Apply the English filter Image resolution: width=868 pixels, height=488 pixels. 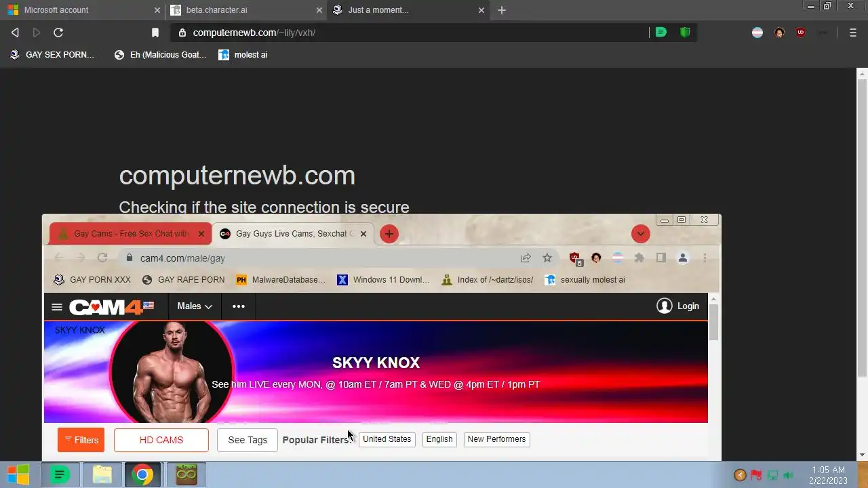439,439
